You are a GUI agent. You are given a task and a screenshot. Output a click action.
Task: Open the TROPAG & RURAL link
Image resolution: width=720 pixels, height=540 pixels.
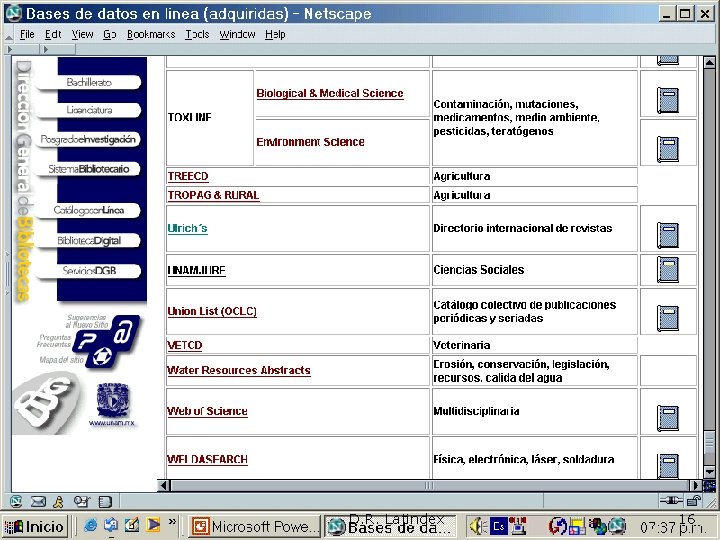pyautogui.click(x=214, y=195)
